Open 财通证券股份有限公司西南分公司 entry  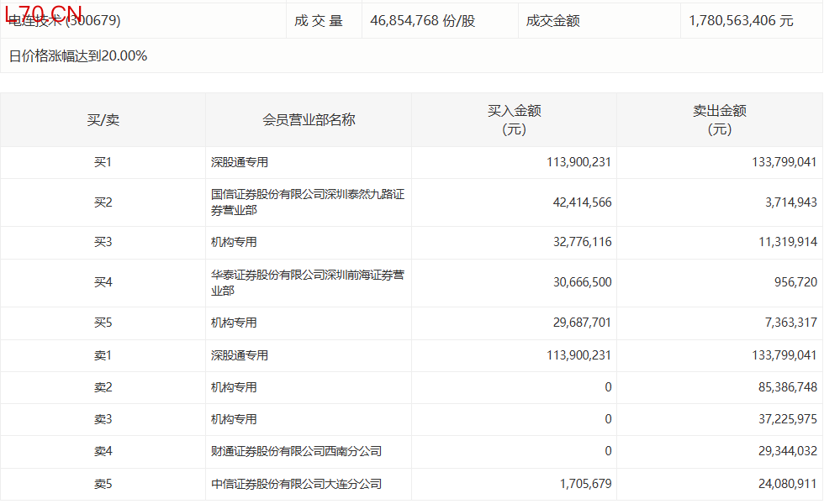pyautogui.click(x=296, y=451)
